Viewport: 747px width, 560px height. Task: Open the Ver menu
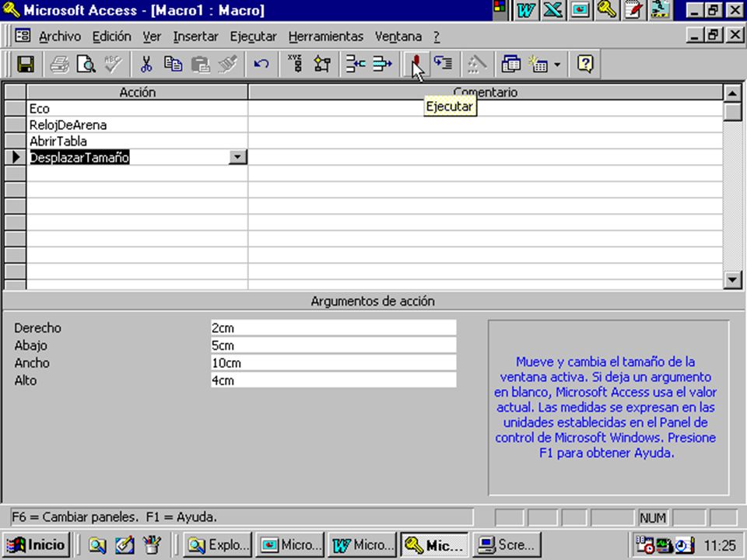tap(152, 37)
